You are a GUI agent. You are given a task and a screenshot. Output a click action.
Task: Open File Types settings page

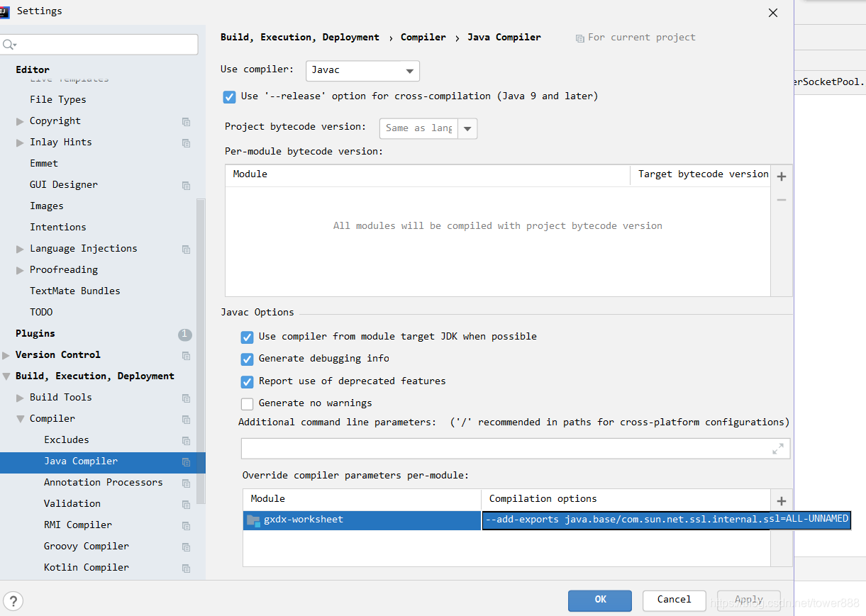(x=58, y=99)
